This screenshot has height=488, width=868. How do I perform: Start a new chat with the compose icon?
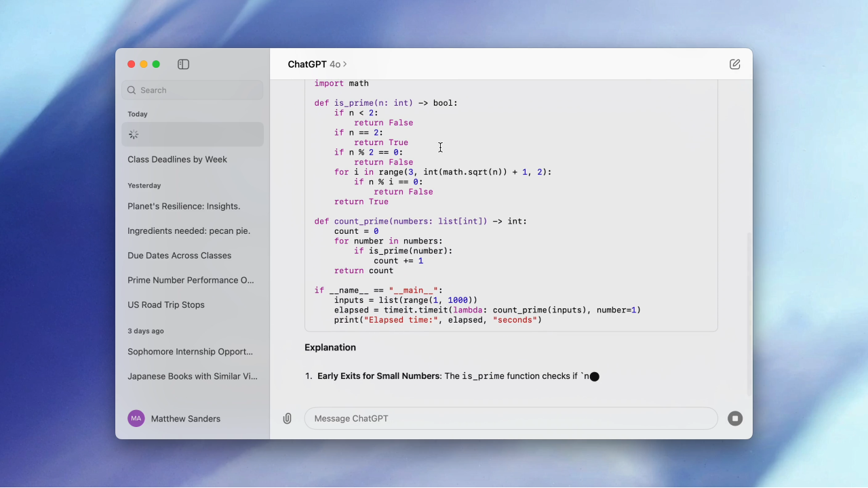coord(734,64)
